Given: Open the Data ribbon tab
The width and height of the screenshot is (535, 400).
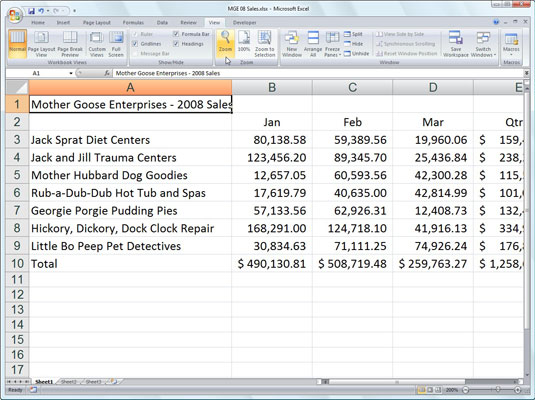Looking at the screenshot, I should (162, 23).
